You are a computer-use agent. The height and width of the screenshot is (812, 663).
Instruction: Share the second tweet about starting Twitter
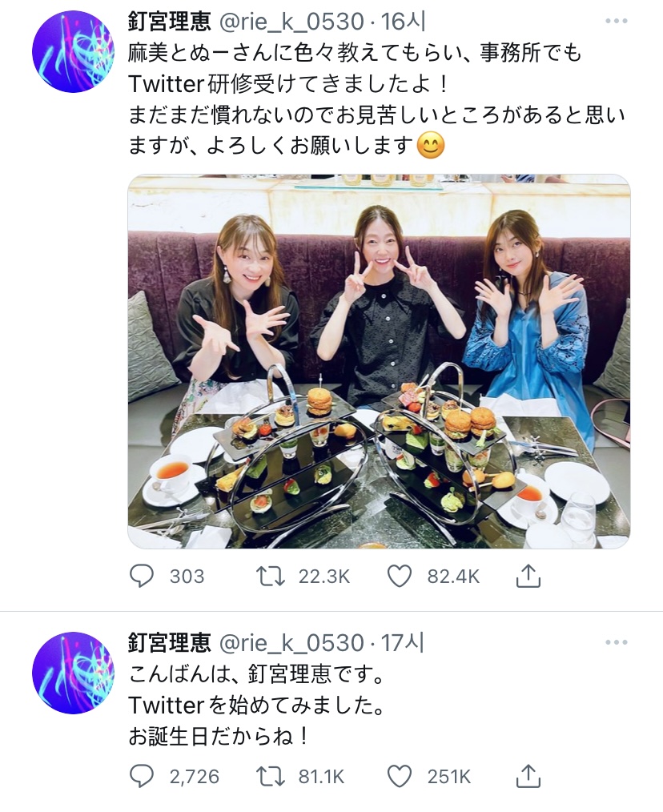[x=528, y=776]
